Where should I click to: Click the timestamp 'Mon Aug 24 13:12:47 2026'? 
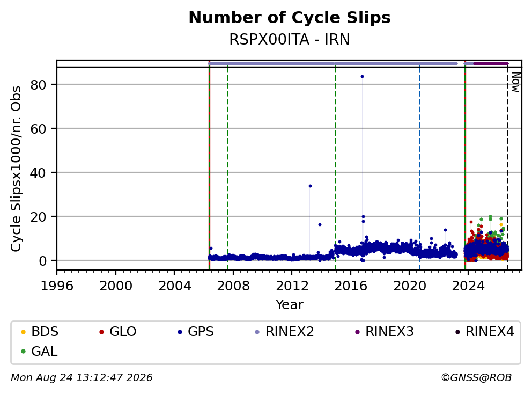click(x=82, y=378)
